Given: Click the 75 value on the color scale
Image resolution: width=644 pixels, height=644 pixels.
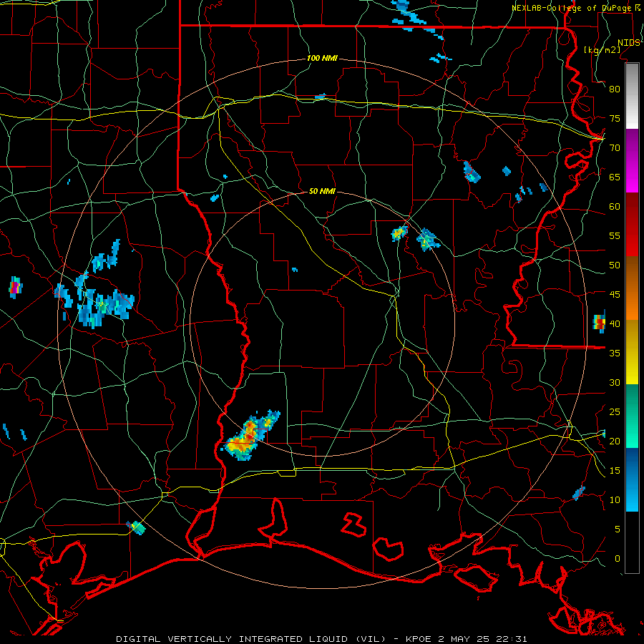Looking at the screenshot, I should [x=615, y=119].
